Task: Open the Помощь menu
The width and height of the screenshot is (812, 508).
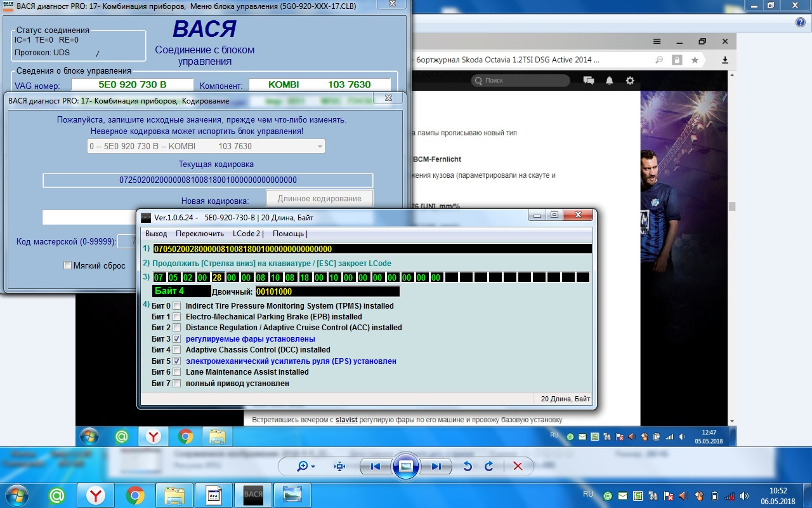Action: tap(290, 234)
